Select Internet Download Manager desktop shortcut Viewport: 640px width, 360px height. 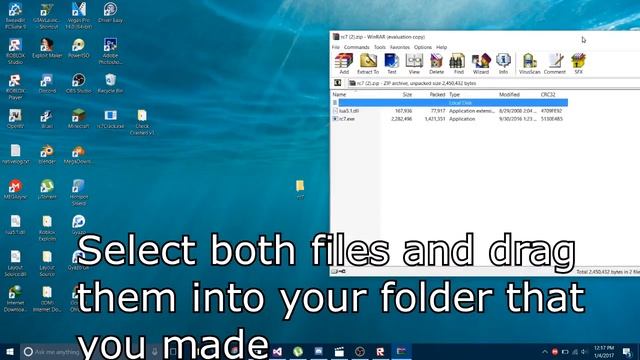coord(15,299)
